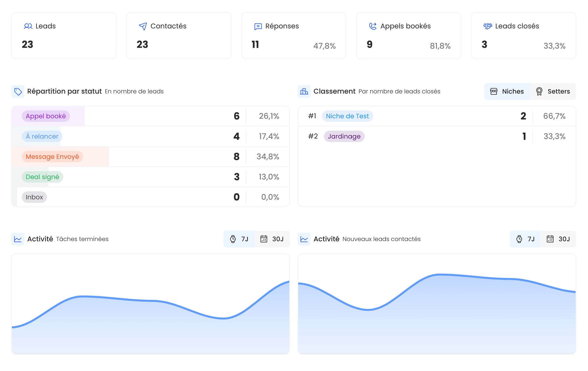This screenshot has width=588, height=371.
Task: Click the Tâches terminées chart icon
Action: coord(18,239)
